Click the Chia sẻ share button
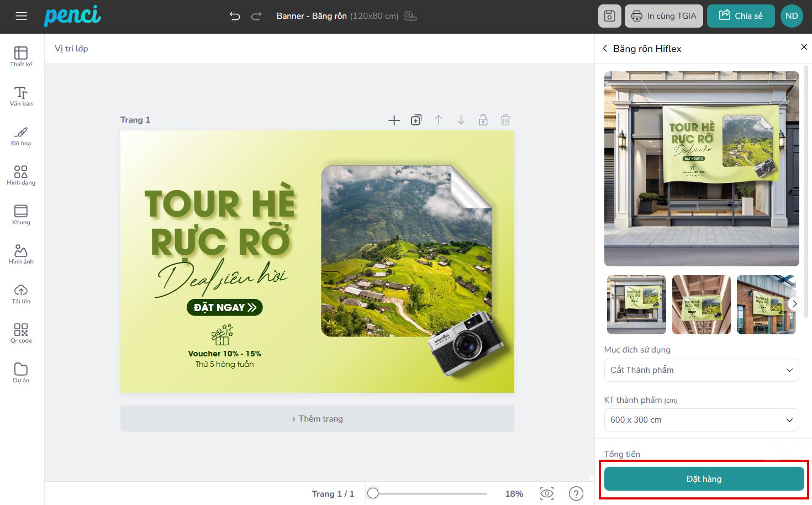The height and width of the screenshot is (505, 812). point(740,16)
